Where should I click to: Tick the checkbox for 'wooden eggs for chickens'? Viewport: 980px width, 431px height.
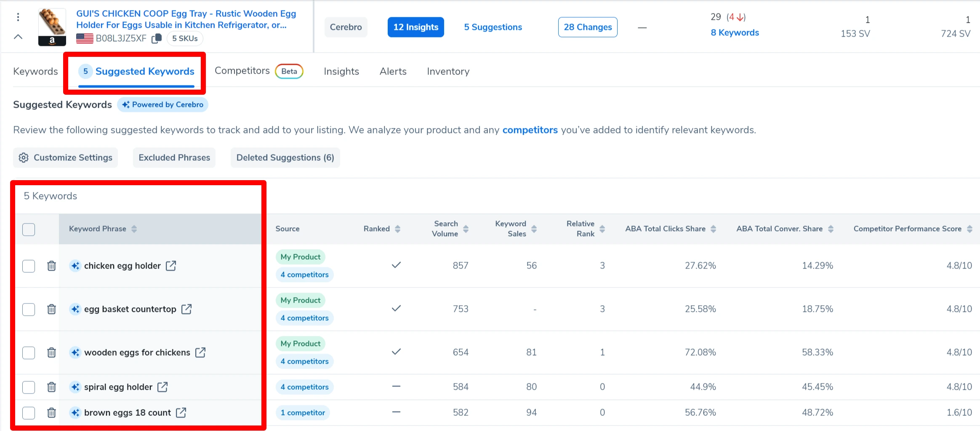tap(29, 353)
